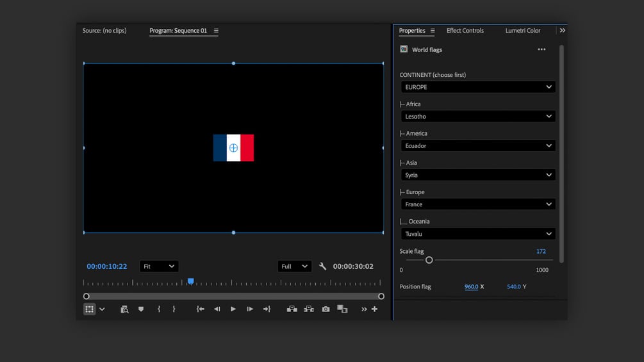Open CONTINENT dropdown showing EUROPE

coord(478,87)
